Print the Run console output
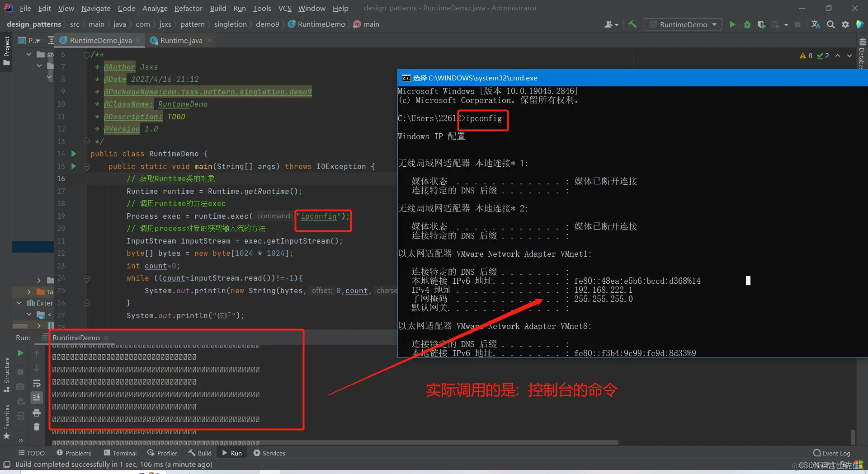The height and width of the screenshot is (474, 868). coord(37,413)
